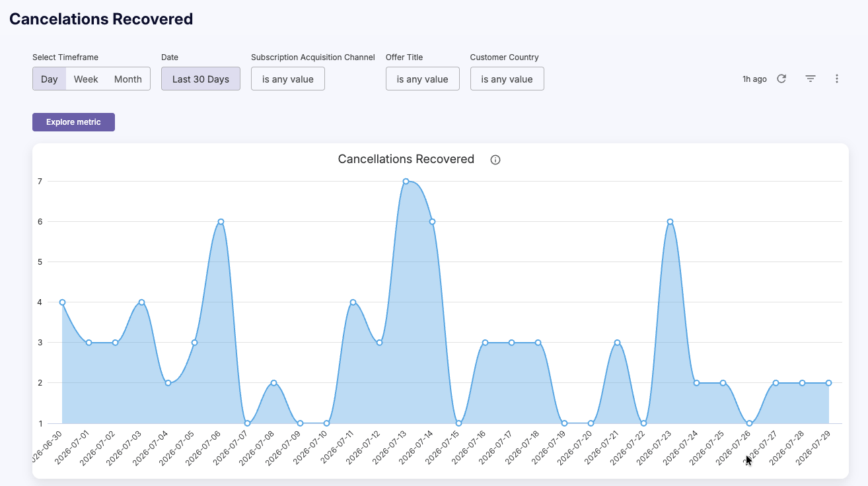Click the Explore metric button
This screenshot has height=486, width=868.
tap(73, 122)
